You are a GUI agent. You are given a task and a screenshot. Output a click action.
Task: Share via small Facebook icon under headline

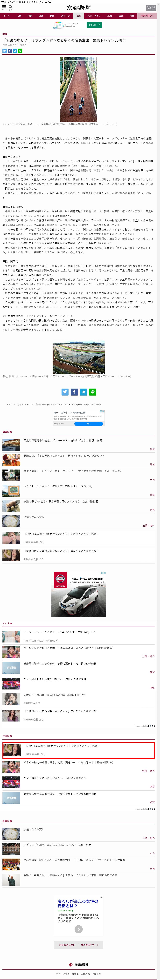click(10, 51)
